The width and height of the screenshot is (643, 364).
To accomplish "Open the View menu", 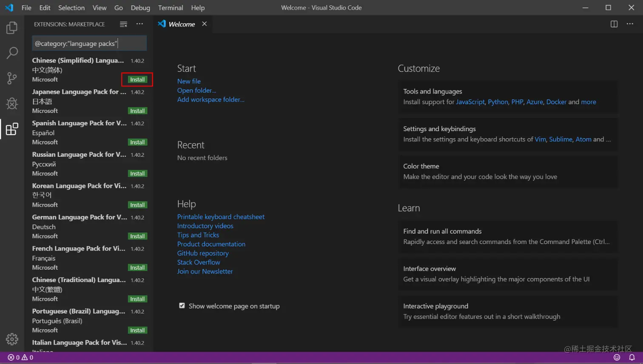I will click(x=100, y=8).
